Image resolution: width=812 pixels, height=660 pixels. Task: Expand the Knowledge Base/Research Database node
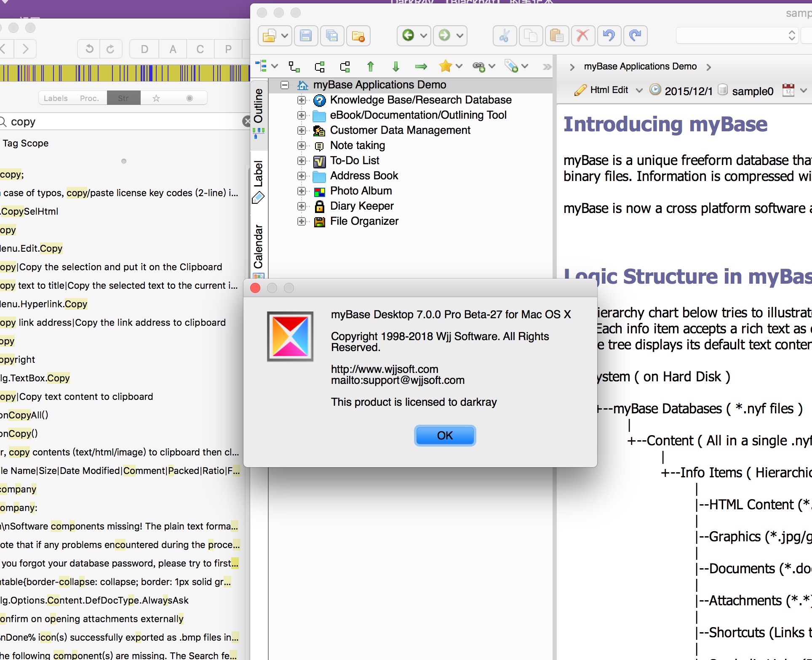tap(301, 100)
